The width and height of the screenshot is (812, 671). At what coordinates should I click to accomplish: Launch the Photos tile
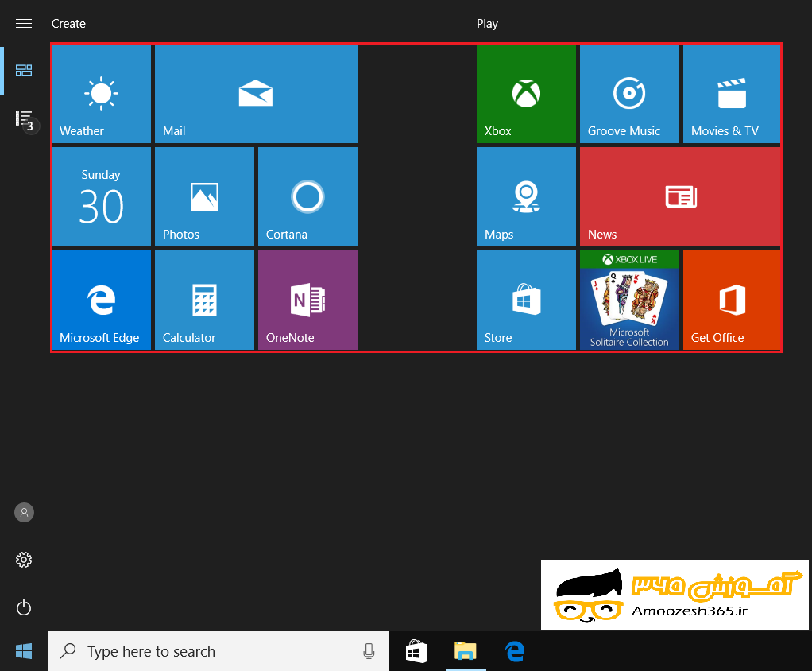coord(204,197)
